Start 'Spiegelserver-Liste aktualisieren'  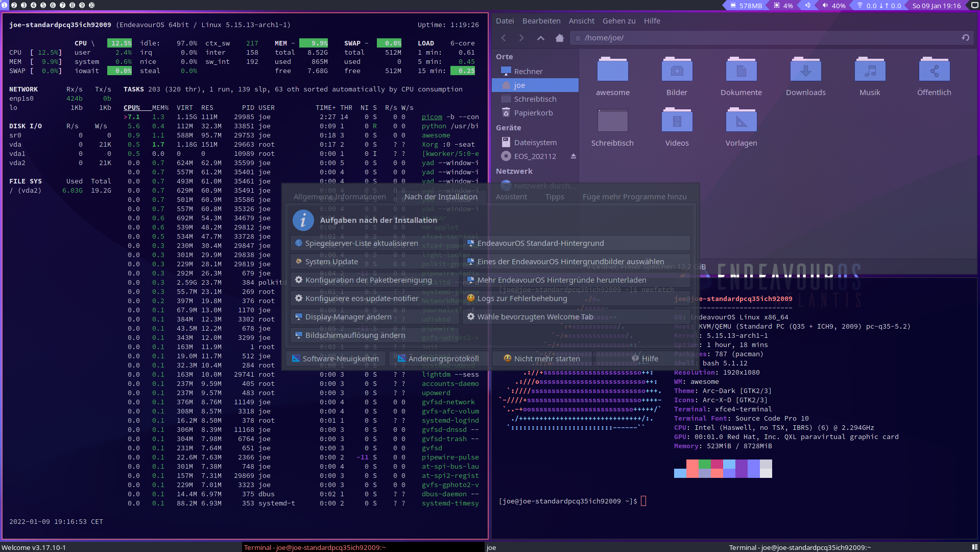point(360,243)
